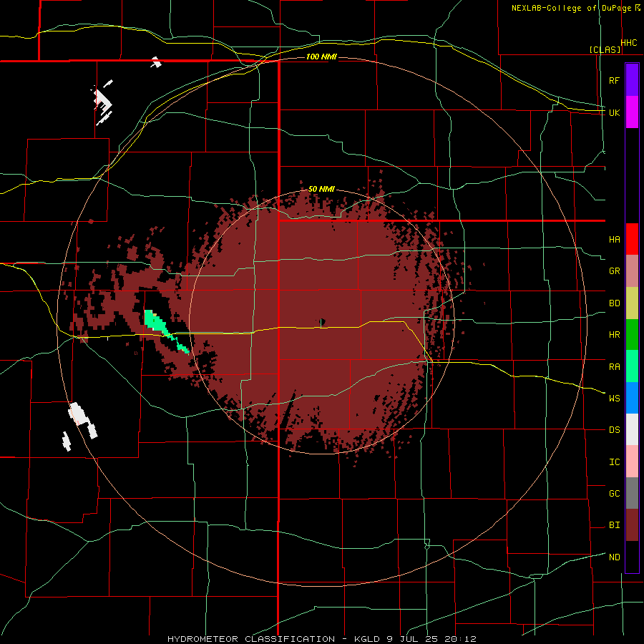Click the Hydrometeor Classification KGLD caption

(321, 639)
